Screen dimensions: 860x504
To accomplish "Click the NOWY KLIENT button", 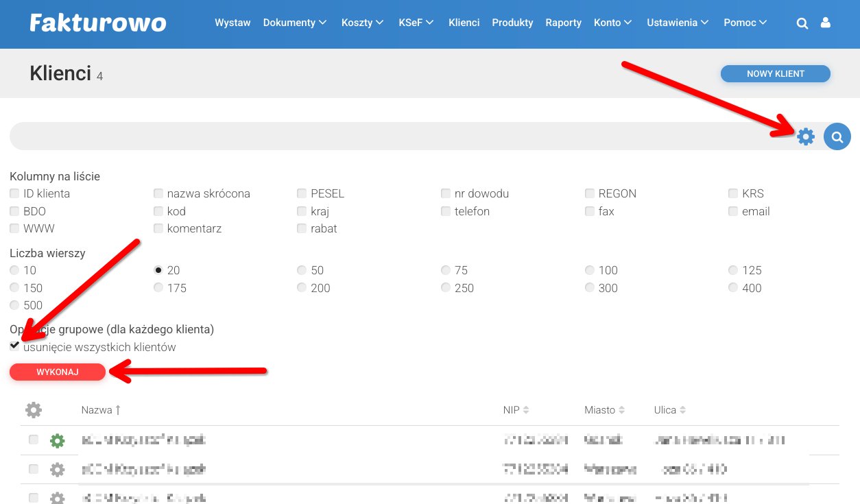I will 775,74.
